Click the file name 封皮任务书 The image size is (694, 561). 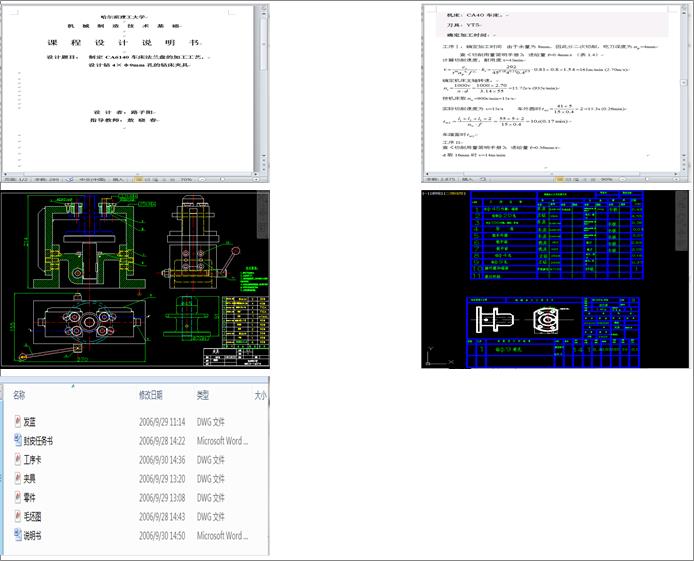click(x=38, y=441)
